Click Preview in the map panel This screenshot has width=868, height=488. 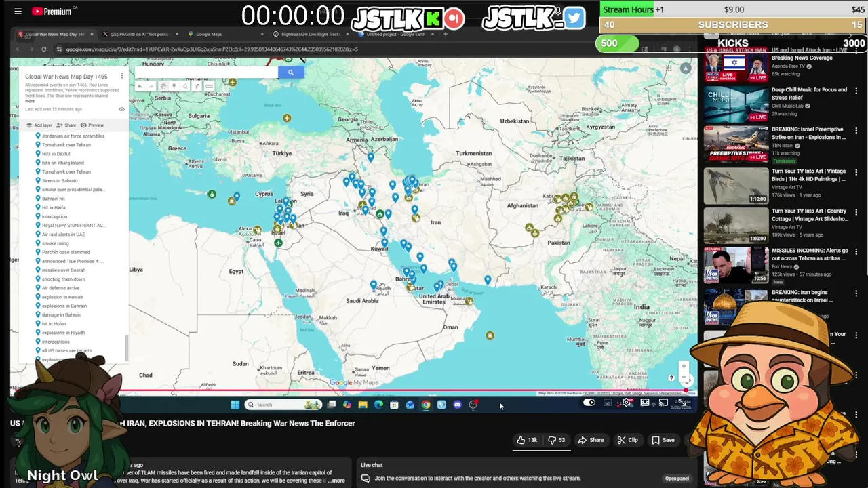tap(92, 125)
